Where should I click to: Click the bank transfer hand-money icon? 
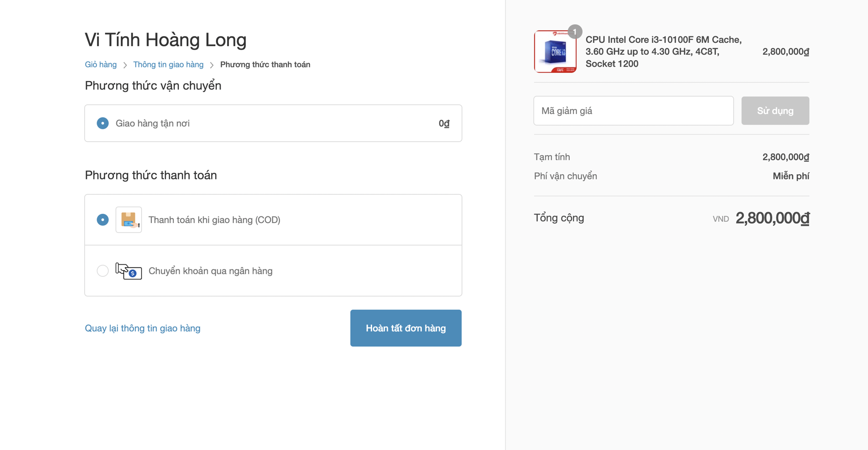point(129,271)
